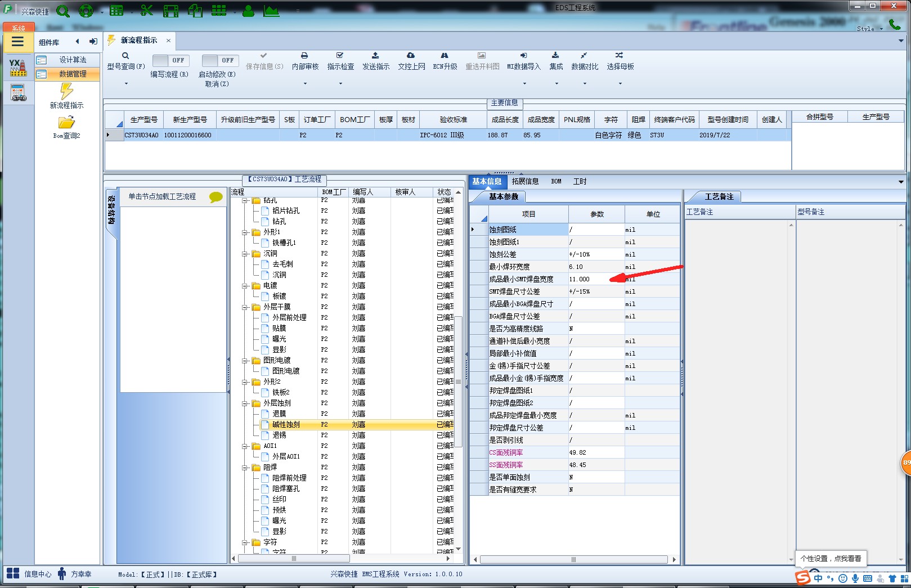Screen dimensions: 911x588
Task: Click the 发送指示 upload tool
Action: [376, 61]
